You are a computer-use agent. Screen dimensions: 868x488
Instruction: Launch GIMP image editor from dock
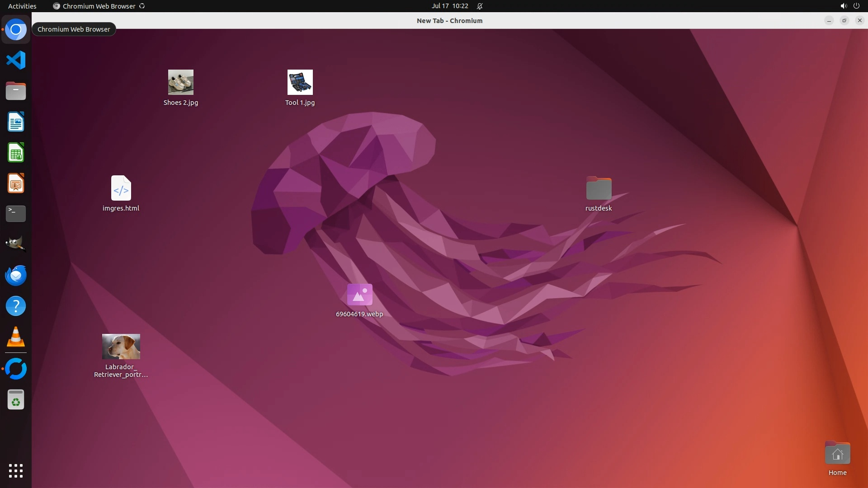pyautogui.click(x=16, y=244)
